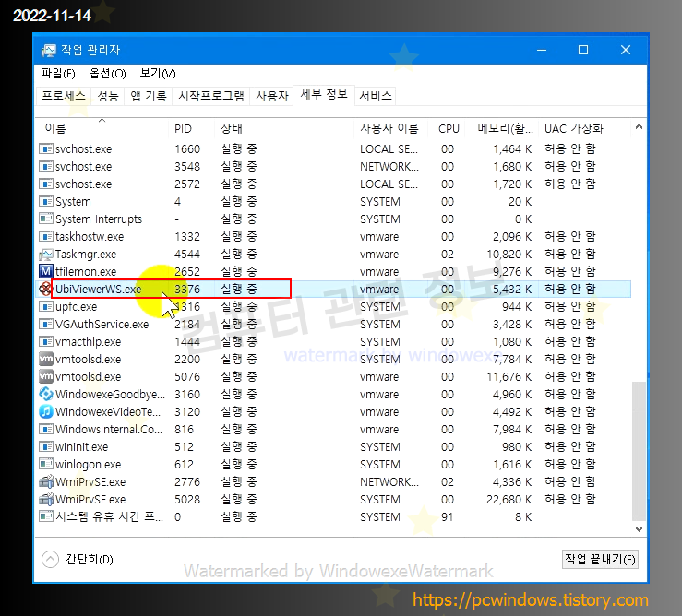This screenshot has height=616, width=682.
Task: Select the tfilemon.exe process name
Action: [x=86, y=272]
